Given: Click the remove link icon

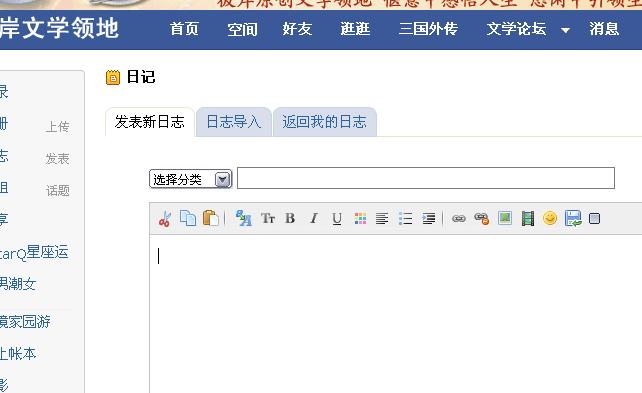Looking at the screenshot, I should (482, 219).
